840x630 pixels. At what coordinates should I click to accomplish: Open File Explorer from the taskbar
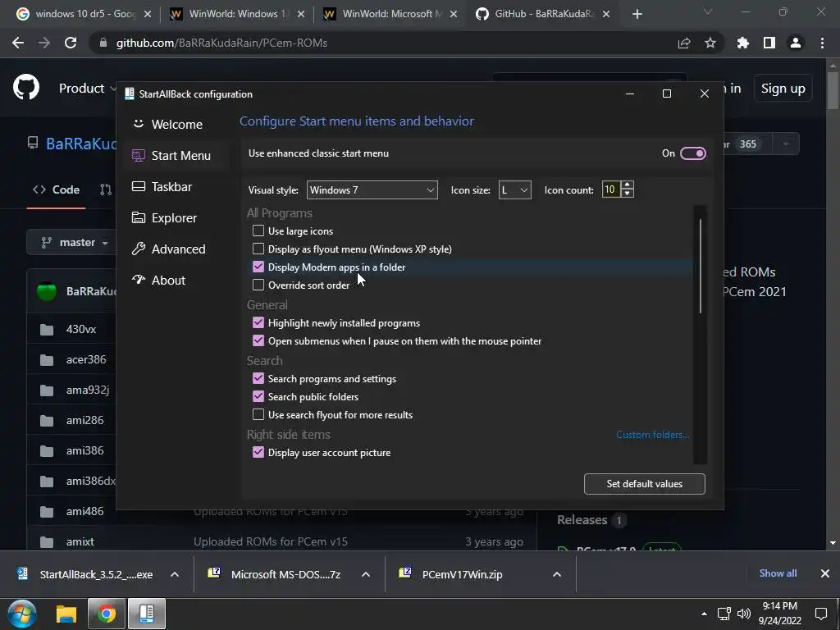(66, 614)
